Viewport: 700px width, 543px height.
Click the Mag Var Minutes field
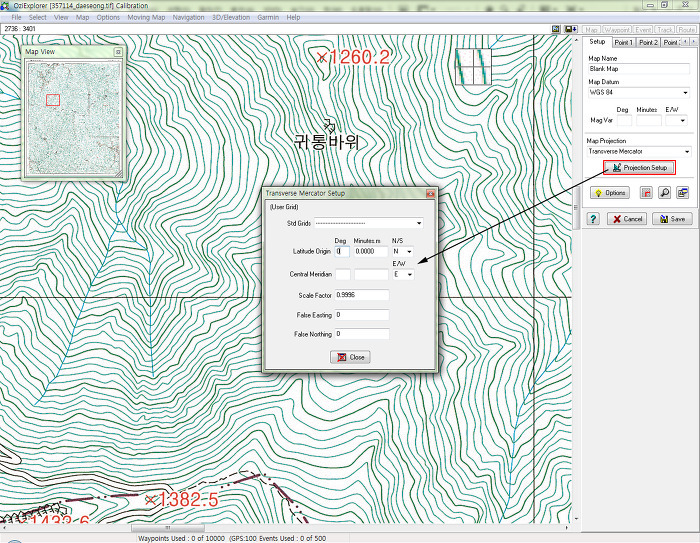coord(649,121)
